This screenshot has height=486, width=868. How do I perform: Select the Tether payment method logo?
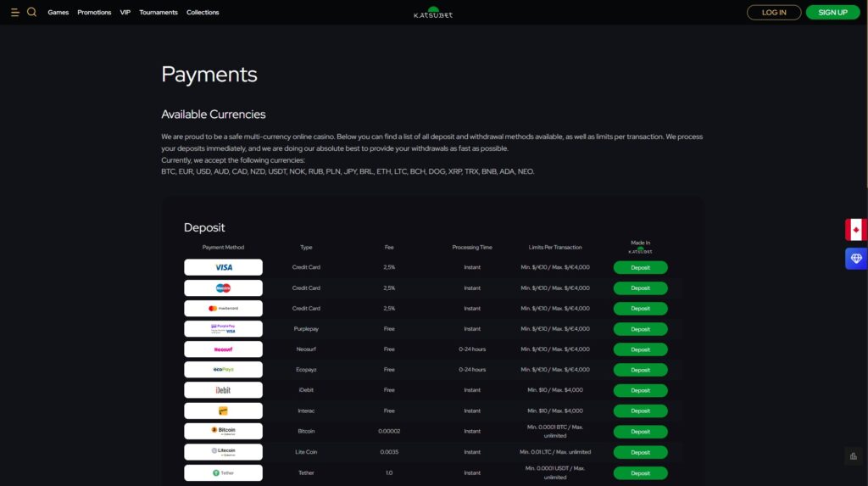click(223, 472)
